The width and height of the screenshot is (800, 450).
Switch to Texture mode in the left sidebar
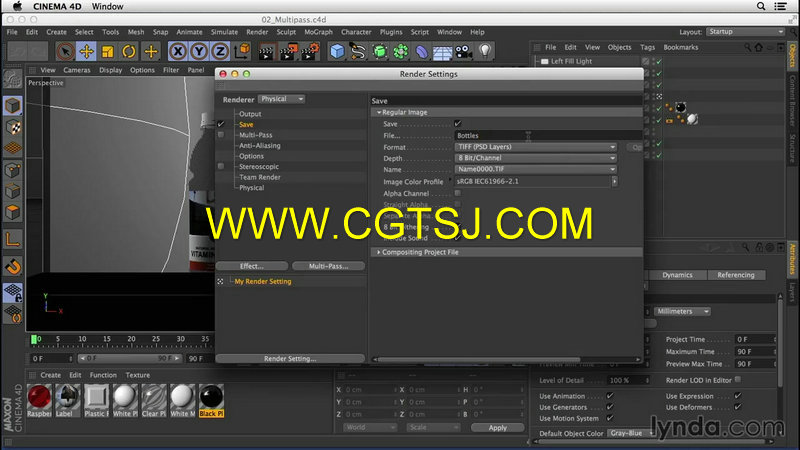[13, 128]
